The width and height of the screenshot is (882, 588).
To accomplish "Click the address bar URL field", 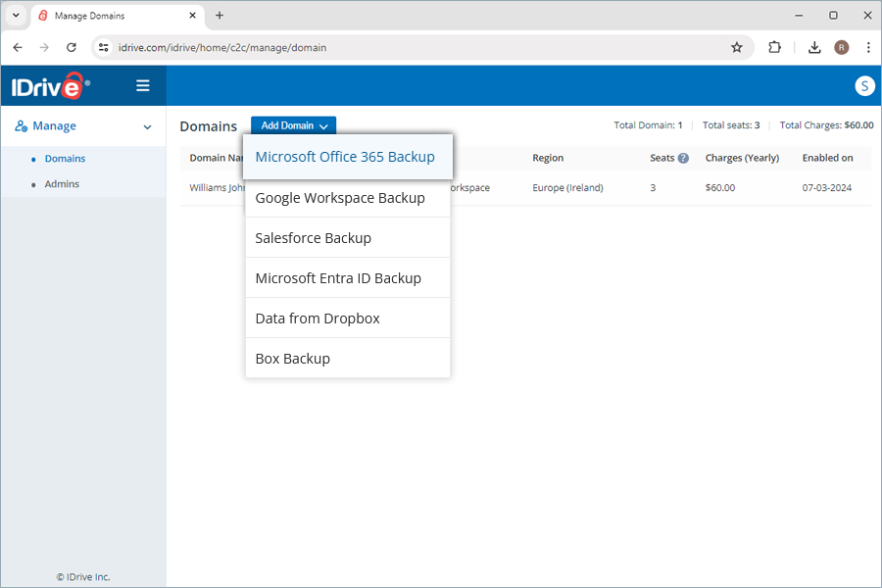I will (421, 47).
